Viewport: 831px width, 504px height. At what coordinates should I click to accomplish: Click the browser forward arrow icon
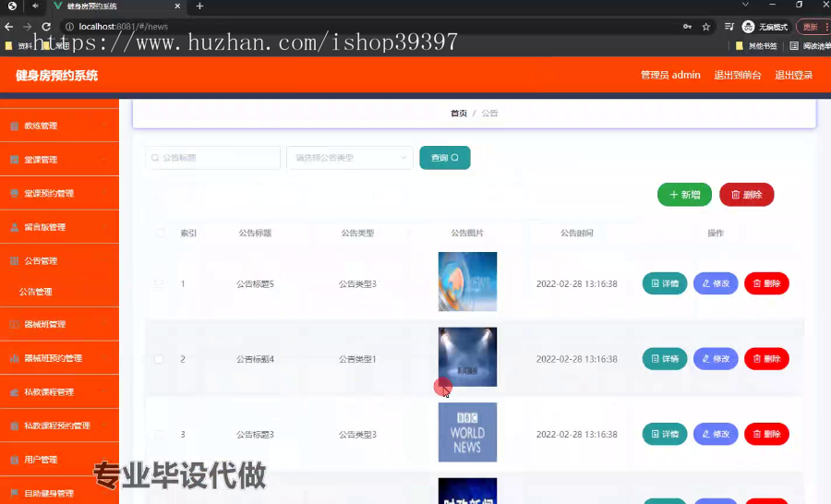pyautogui.click(x=28, y=27)
